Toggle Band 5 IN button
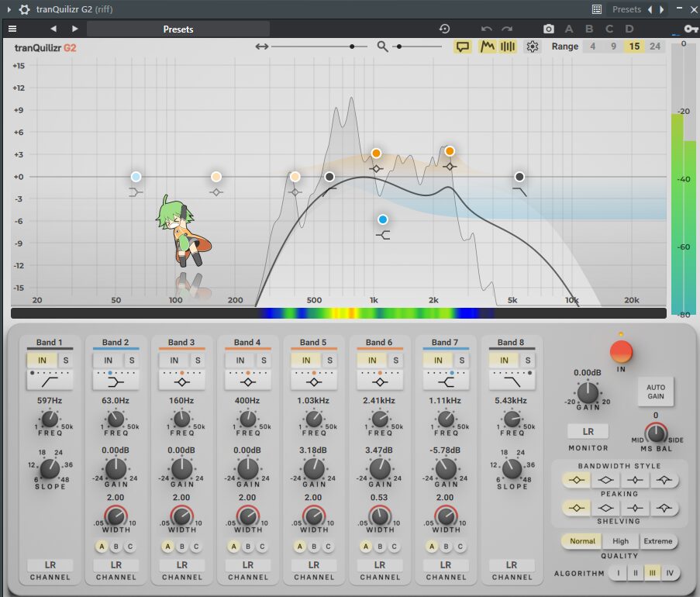700x597 pixels. pyautogui.click(x=306, y=361)
